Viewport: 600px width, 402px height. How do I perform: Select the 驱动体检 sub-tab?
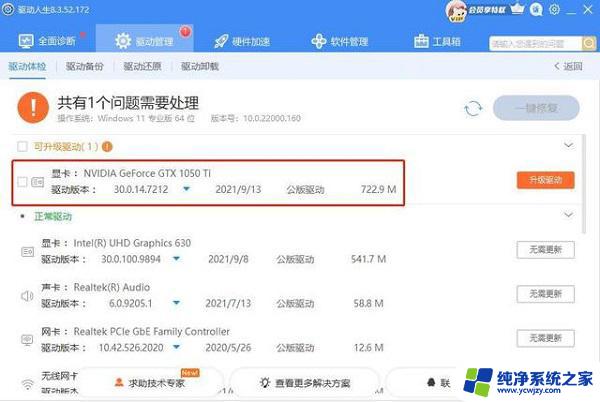click(x=27, y=66)
